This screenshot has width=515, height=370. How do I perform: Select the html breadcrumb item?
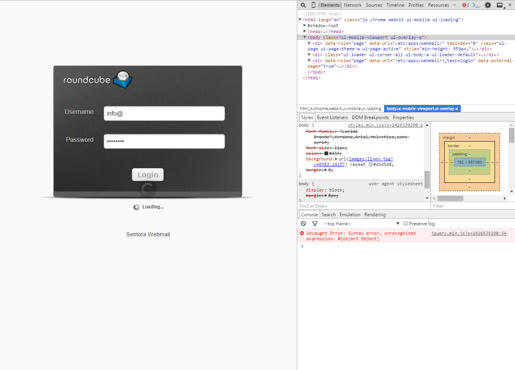pyautogui.click(x=340, y=109)
